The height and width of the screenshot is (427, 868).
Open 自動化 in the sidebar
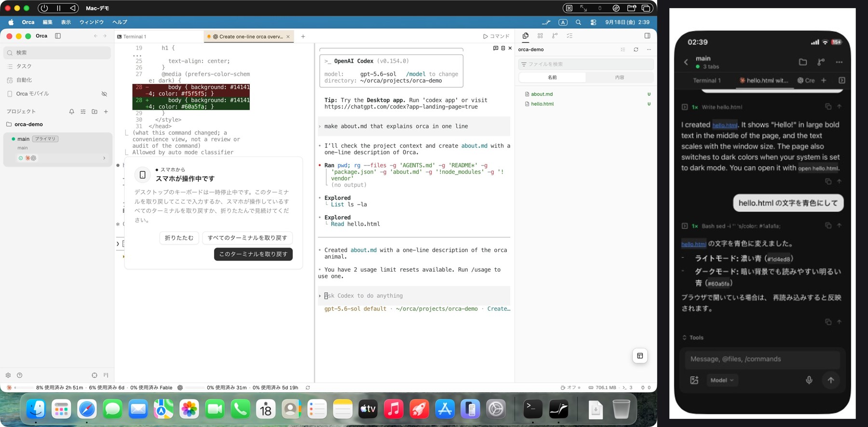click(x=57, y=80)
